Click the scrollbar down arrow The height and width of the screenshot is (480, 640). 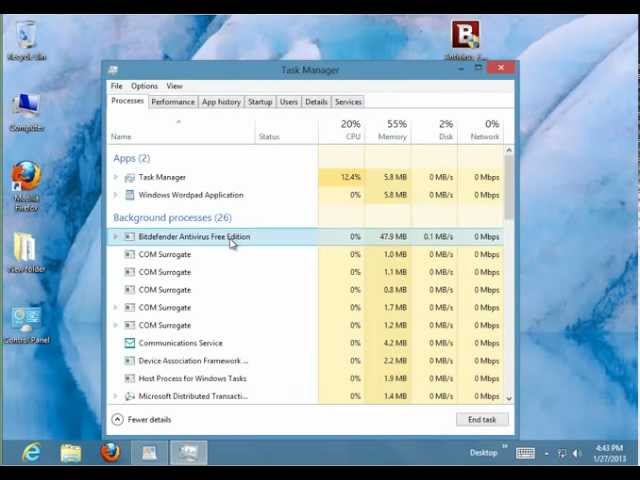point(509,397)
